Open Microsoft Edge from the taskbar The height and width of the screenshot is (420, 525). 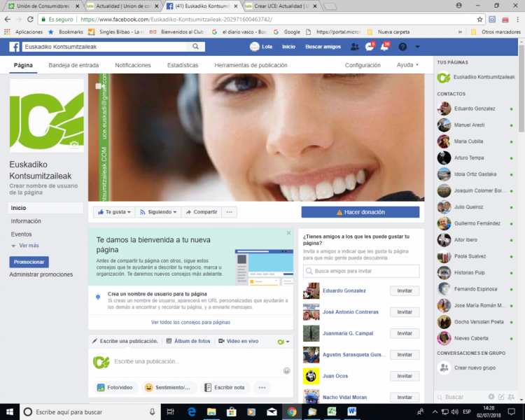pos(192,412)
